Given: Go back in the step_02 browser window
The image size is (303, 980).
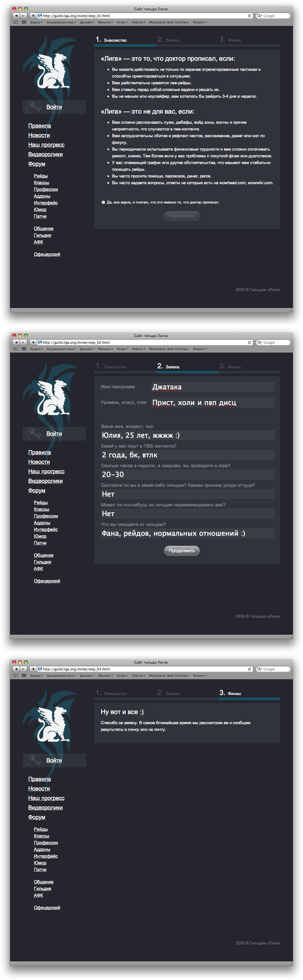Looking at the screenshot, I should point(16,342).
